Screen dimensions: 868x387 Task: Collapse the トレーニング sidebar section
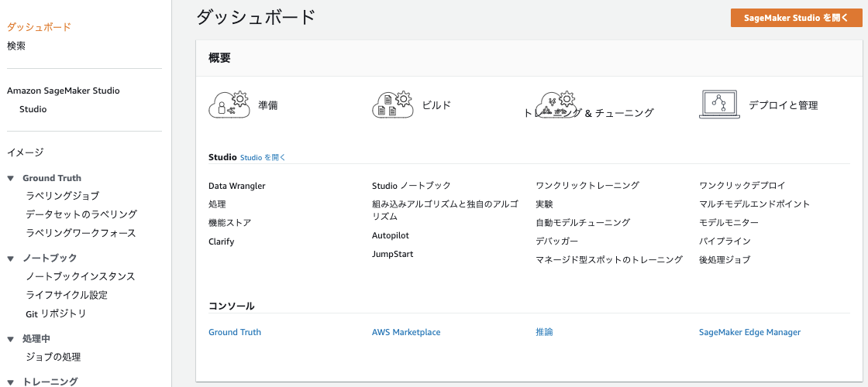(11, 382)
